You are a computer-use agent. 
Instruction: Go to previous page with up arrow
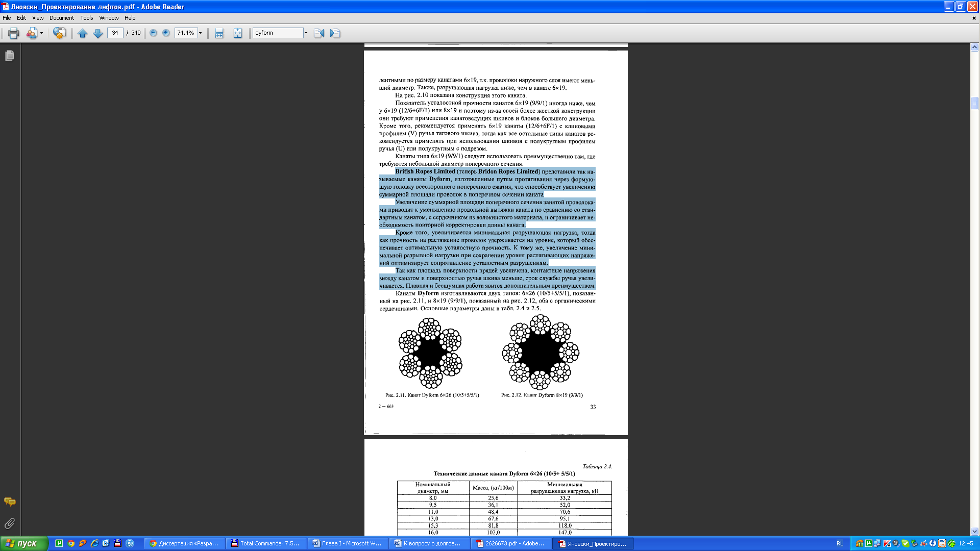(82, 33)
